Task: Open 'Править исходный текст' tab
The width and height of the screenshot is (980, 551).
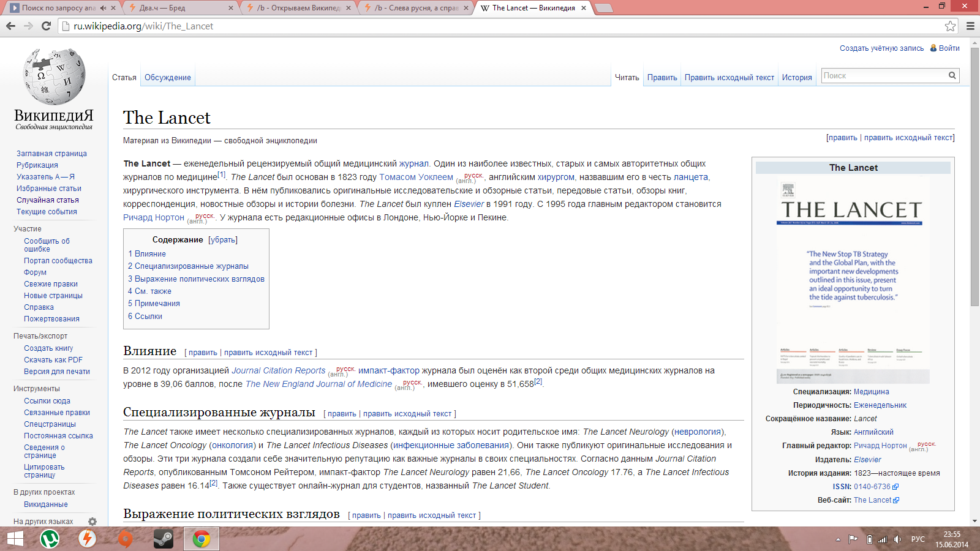Action: click(729, 78)
